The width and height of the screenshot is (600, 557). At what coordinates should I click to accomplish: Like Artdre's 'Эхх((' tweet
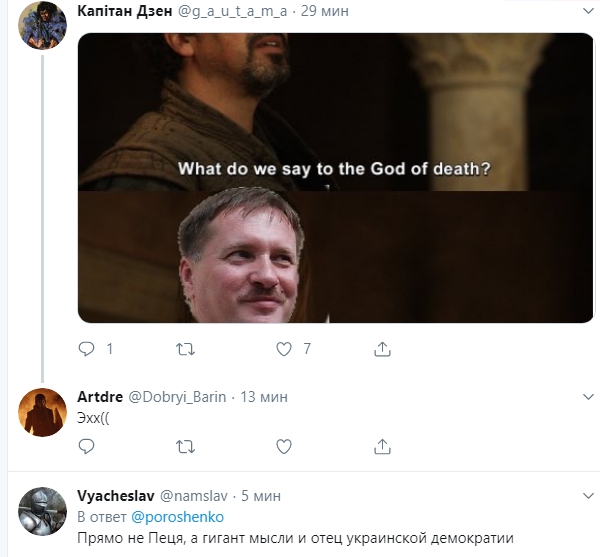(284, 445)
